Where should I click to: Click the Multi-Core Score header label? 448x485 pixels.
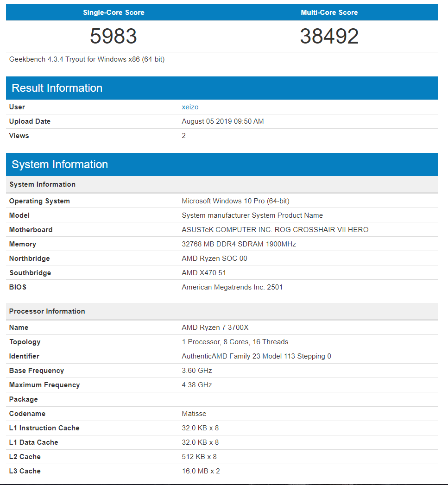[x=329, y=13]
